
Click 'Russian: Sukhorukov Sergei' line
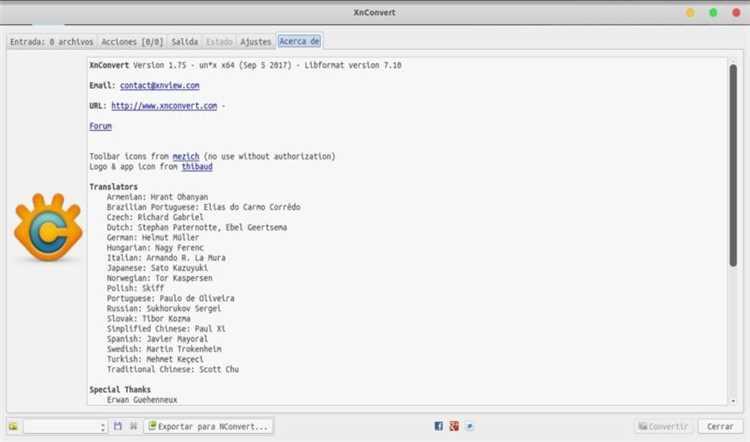coord(164,309)
